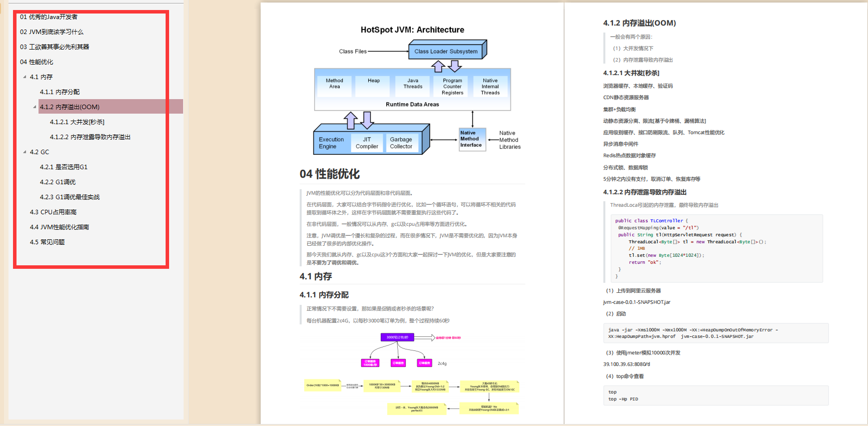Click the (3) 使用jmeter模拟10000次并发 line
Screen dimensions: 868x426
(643, 353)
